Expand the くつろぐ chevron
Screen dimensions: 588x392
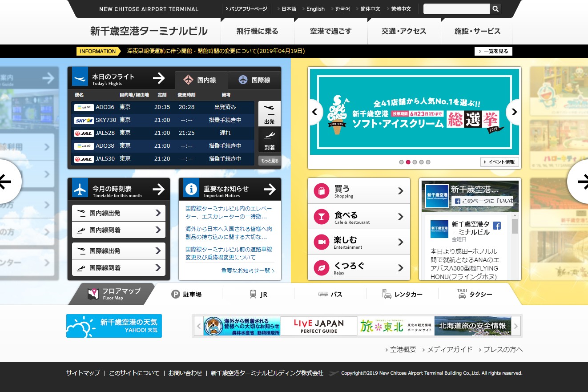[x=401, y=267]
